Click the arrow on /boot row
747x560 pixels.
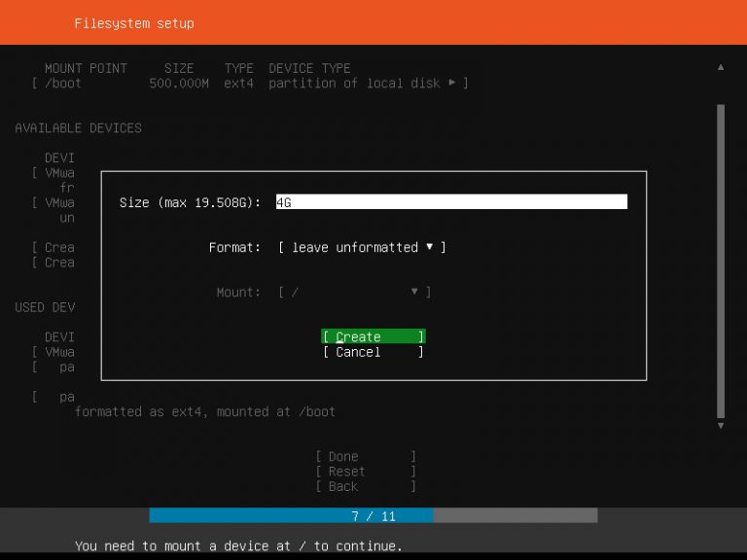pos(451,83)
